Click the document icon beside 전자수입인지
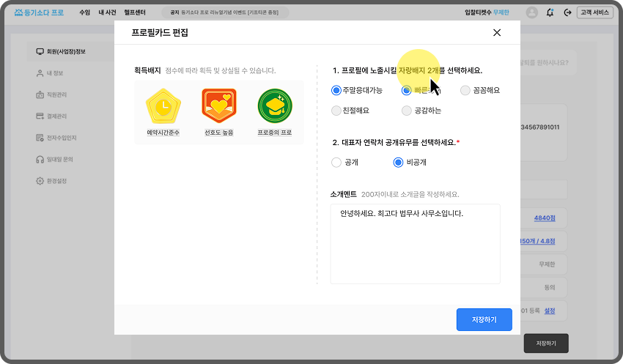 40,138
